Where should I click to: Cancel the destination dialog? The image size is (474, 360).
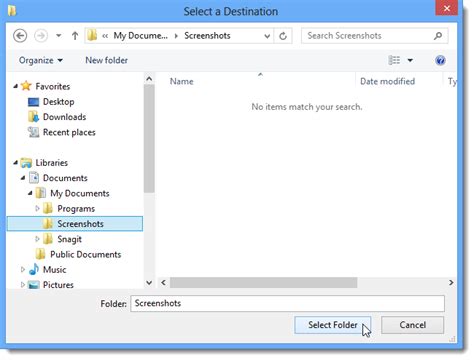click(412, 325)
